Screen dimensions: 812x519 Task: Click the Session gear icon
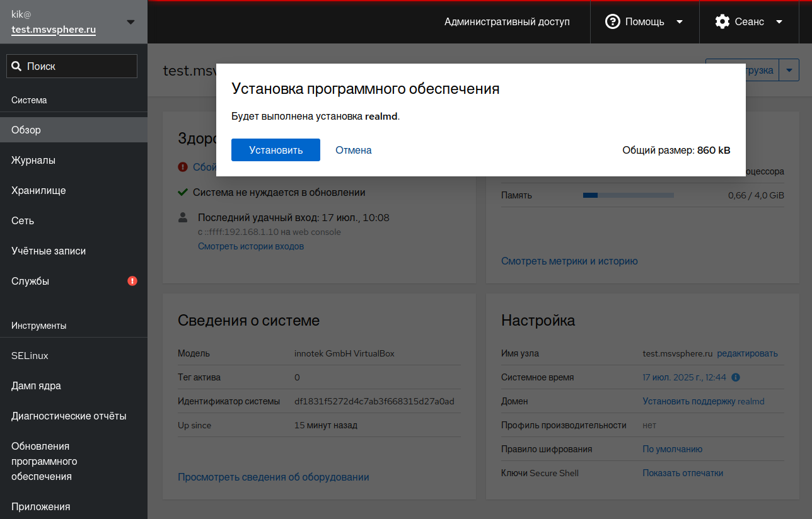tap(722, 21)
